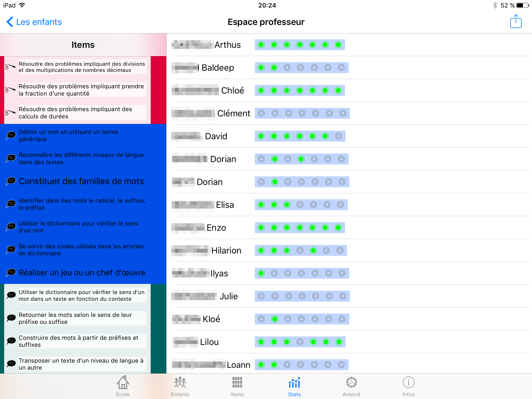Open the Items grid tab icon
This screenshot has height=399, width=532.
pyautogui.click(x=237, y=382)
